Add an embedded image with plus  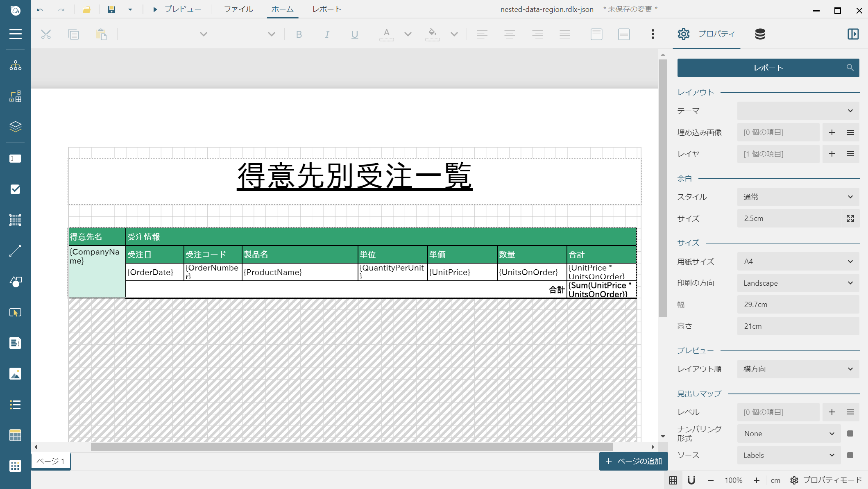point(832,132)
